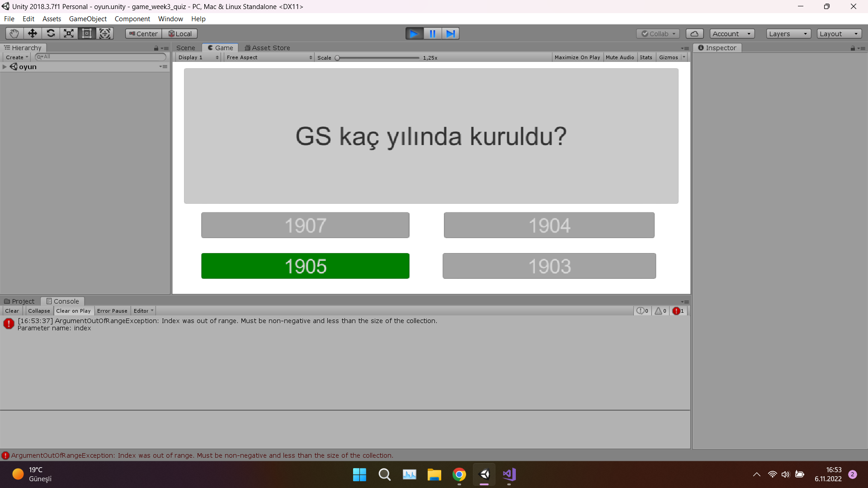
Task: Select the Scale tool
Action: click(x=68, y=33)
